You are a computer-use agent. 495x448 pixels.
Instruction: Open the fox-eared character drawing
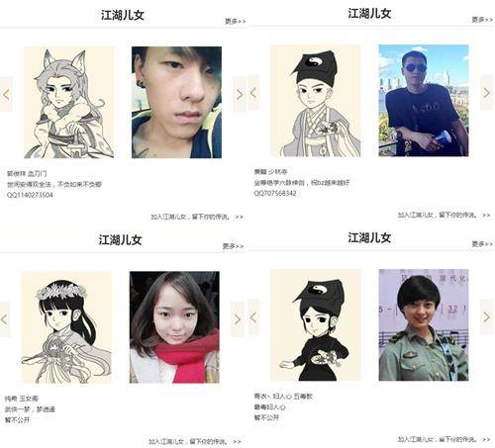pyautogui.click(x=68, y=102)
